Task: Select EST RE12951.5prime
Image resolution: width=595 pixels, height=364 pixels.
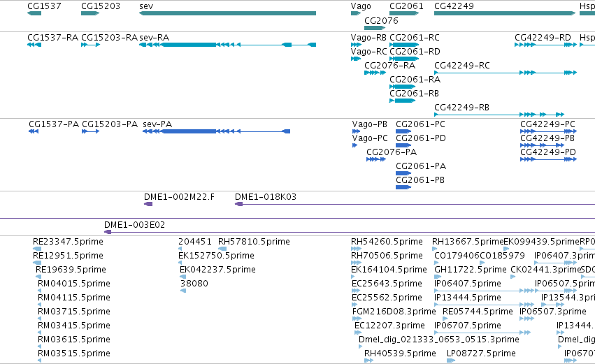Action: 37,263
